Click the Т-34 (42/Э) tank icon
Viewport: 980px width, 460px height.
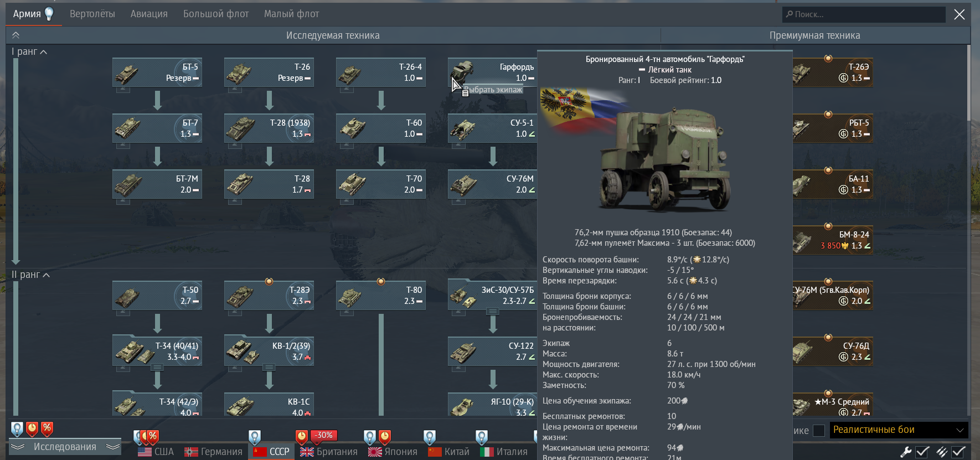pos(130,407)
